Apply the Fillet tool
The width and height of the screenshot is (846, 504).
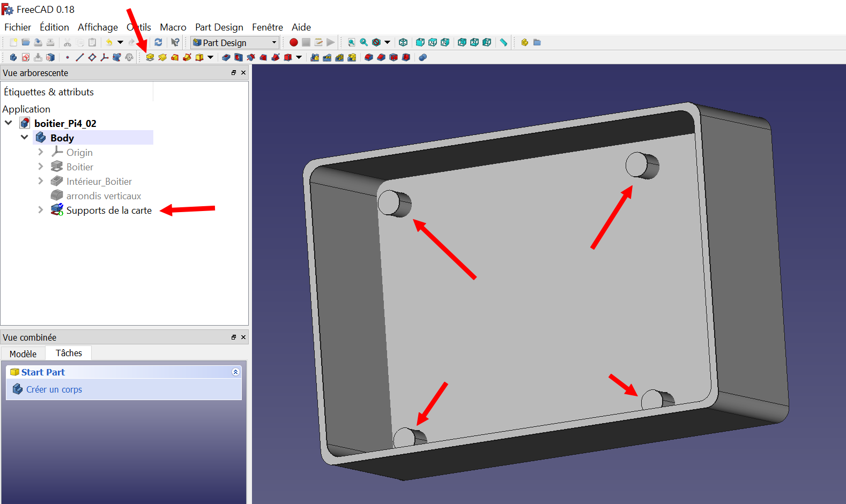click(x=369, y=57)
